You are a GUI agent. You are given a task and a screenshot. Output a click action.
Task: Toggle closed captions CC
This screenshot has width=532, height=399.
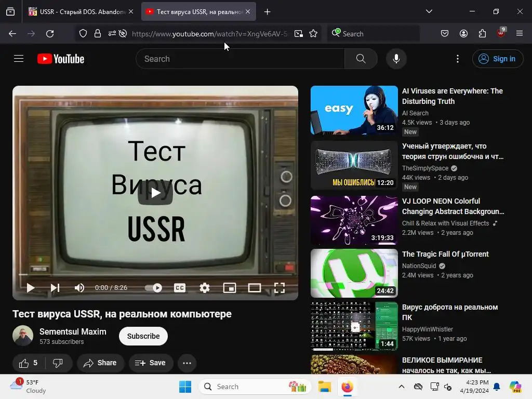tap(179, 288)
